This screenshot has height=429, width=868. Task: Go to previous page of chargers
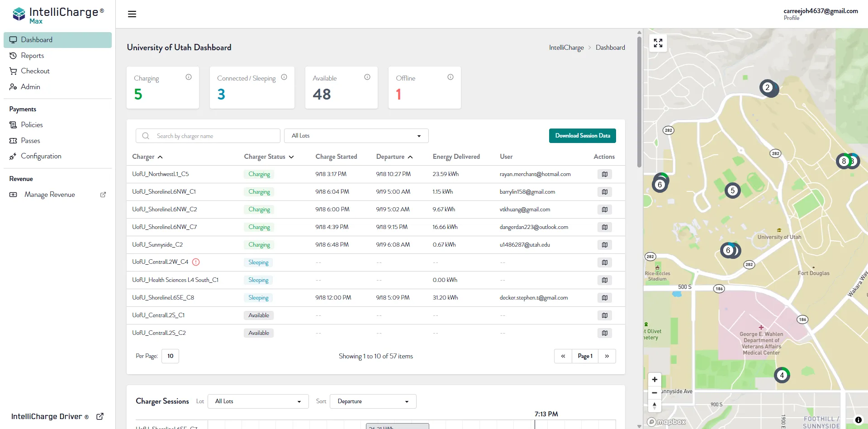click(563, 356)
